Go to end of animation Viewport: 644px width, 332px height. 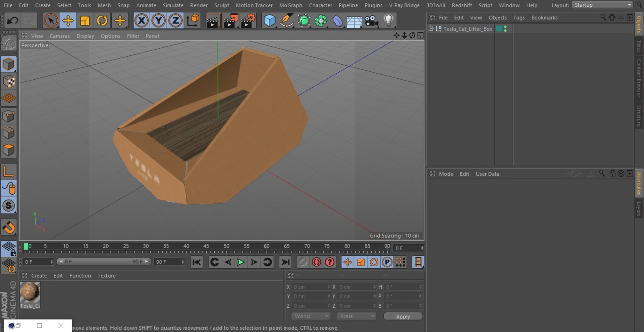click(x=285, y=262)
